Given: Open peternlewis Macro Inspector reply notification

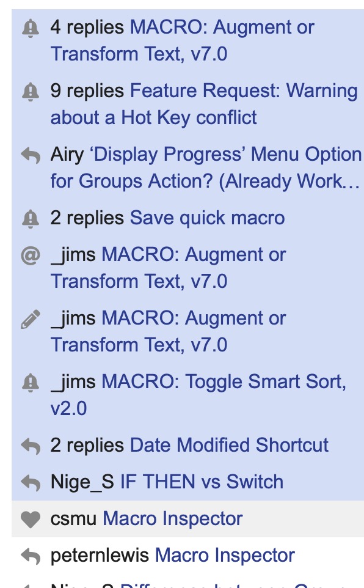Looking at the screenshot, I should click(188, 556).
